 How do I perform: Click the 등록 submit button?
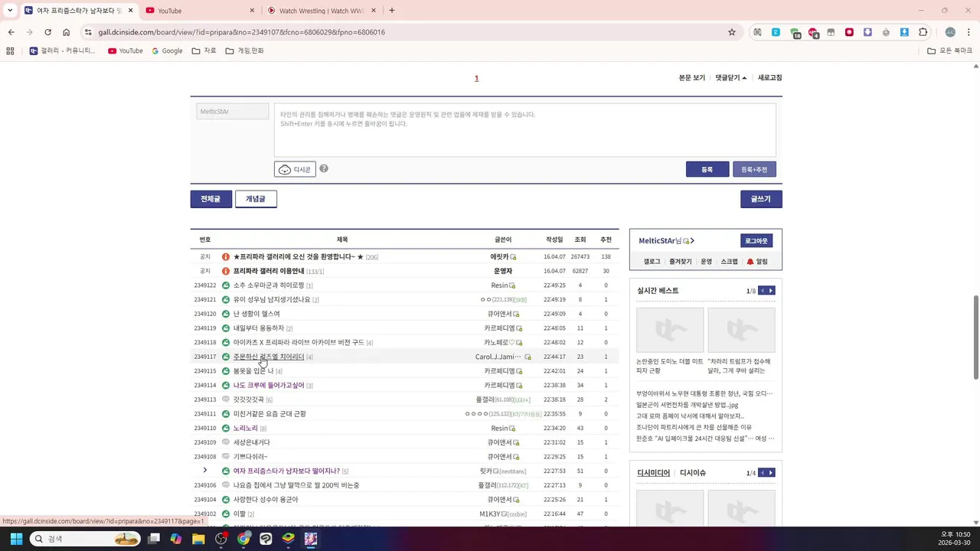click(707, 169)
